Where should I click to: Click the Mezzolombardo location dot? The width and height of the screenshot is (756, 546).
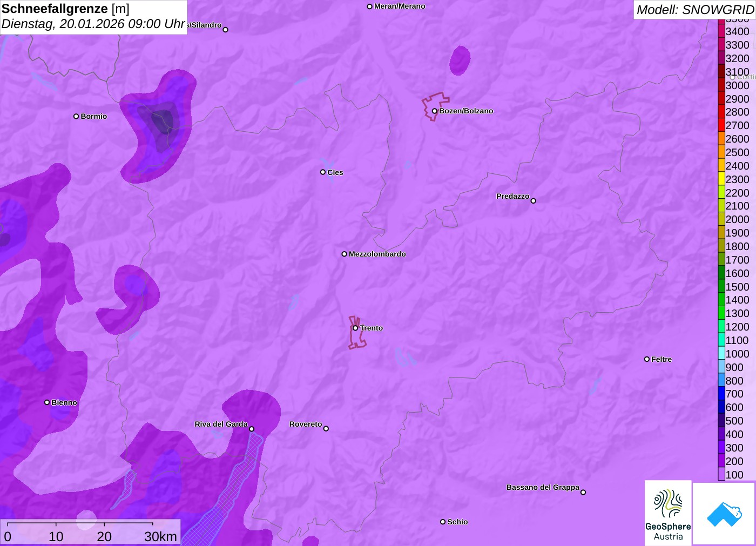pos(345,254)
